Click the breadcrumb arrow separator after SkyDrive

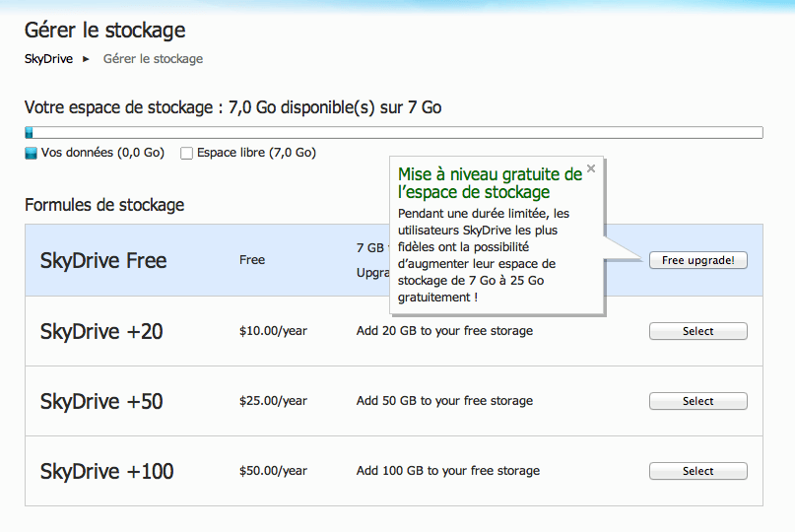86,59
